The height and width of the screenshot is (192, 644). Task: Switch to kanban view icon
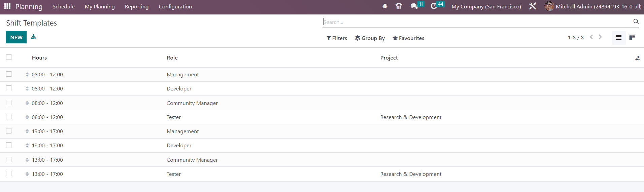click(632, 38)
